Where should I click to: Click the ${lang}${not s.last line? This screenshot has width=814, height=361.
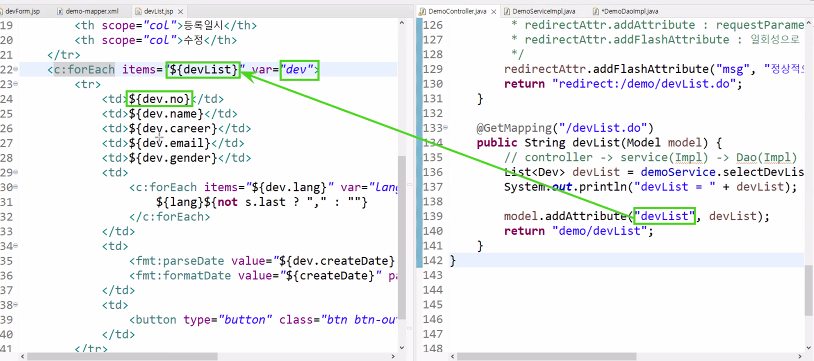click(x=262, y=202)
